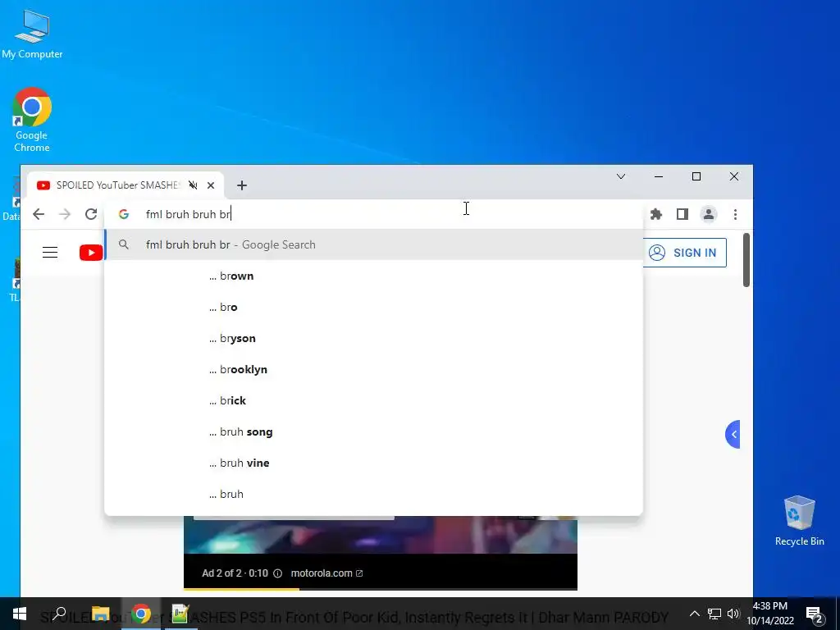Click the page vertical scrollbar
The height and width of the screenshot is (630, 840).
pyautogui.click(x=746, y=260)
